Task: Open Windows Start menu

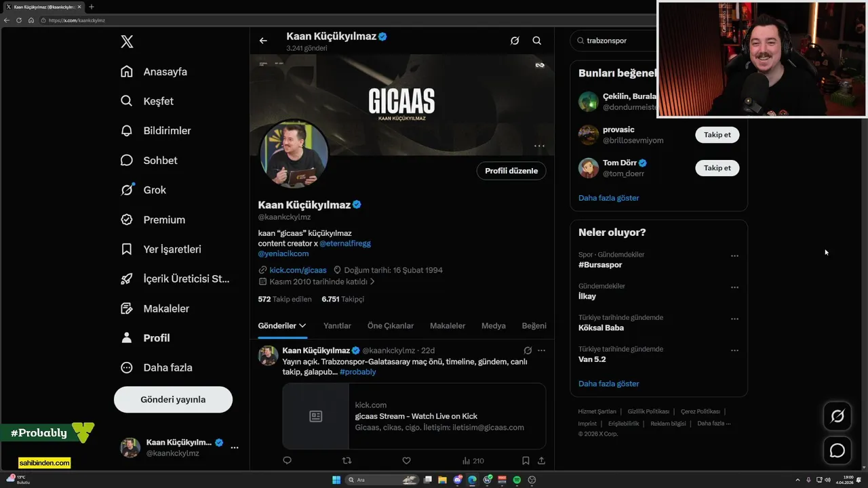Action: click(336, 480)
